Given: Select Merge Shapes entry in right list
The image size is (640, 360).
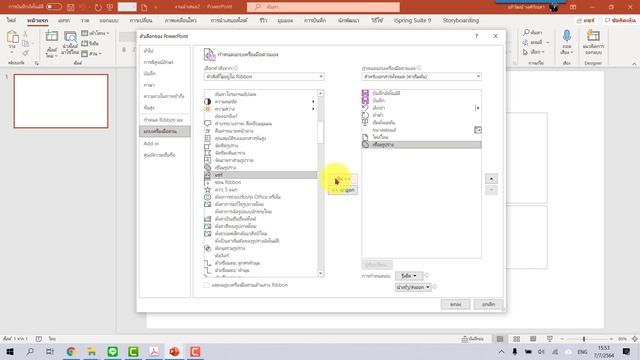Looking at the screenshot, I should [x=421, y=144].
